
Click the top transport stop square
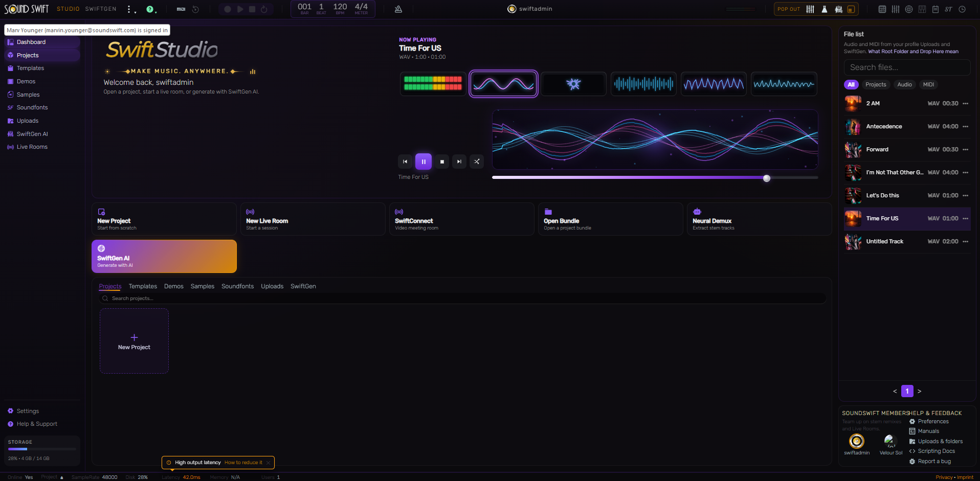tap(252, 9)
